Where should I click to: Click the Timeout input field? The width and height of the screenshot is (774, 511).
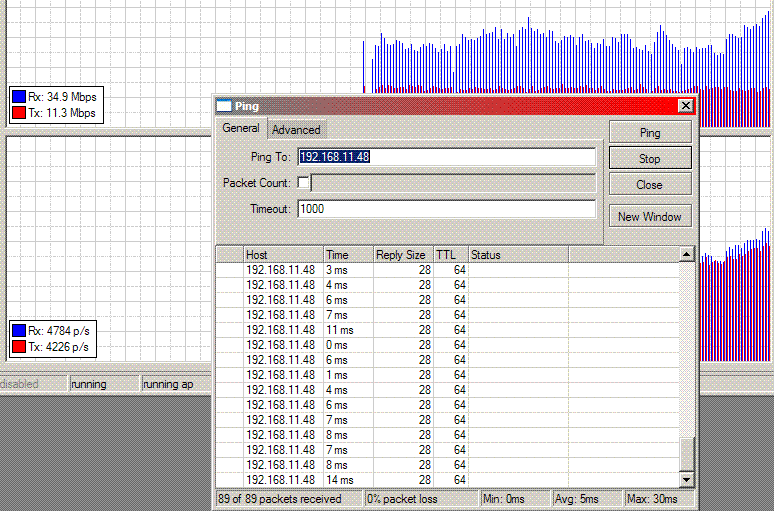pyautogui.click(x=446, y=209)
